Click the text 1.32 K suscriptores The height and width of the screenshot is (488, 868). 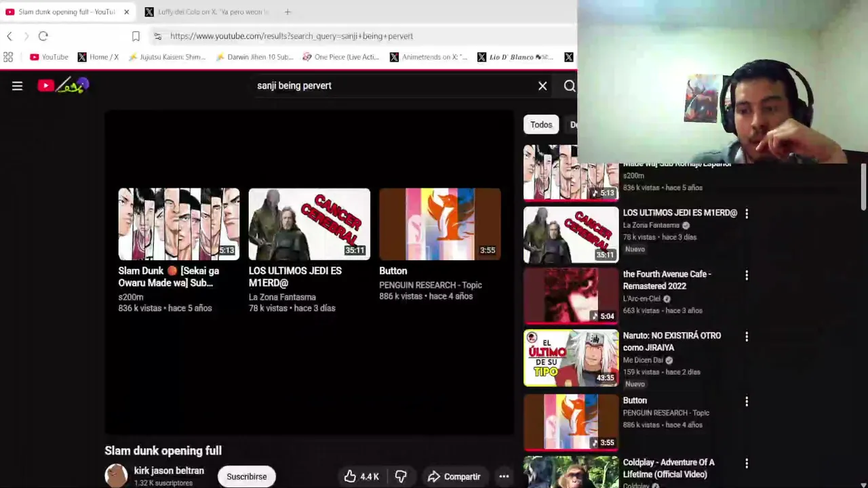[x=163, y=483]
